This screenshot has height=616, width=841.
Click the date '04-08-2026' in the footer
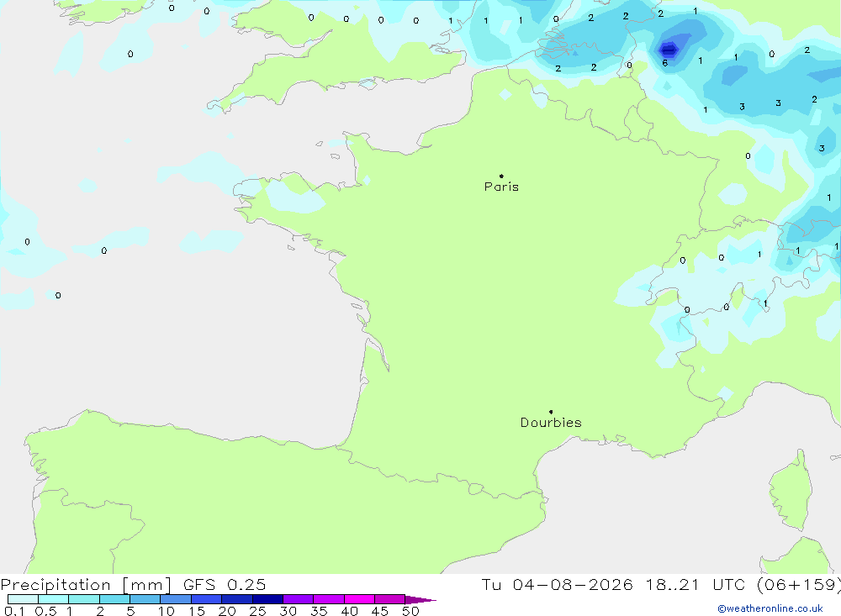point(572,584)
